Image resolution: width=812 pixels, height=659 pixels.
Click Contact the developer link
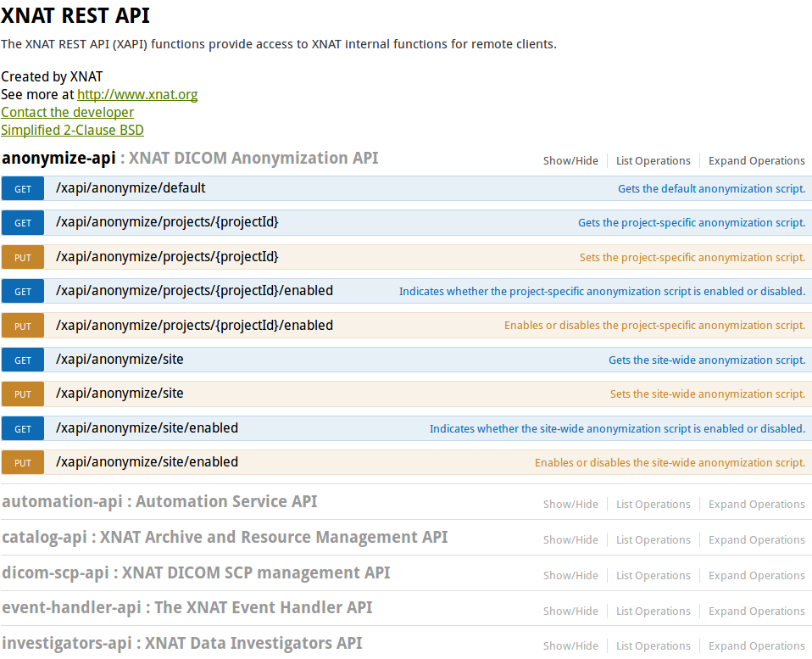click(67, 112)
